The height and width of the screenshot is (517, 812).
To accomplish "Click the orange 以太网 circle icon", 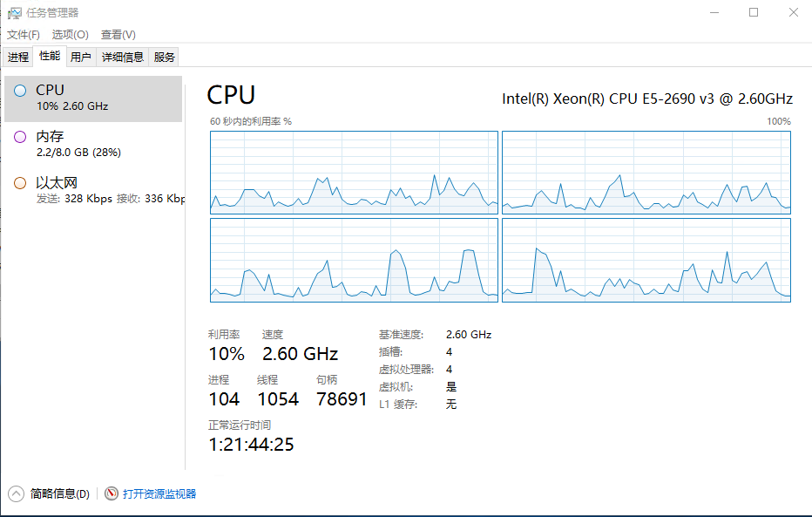I will point(20,182).
